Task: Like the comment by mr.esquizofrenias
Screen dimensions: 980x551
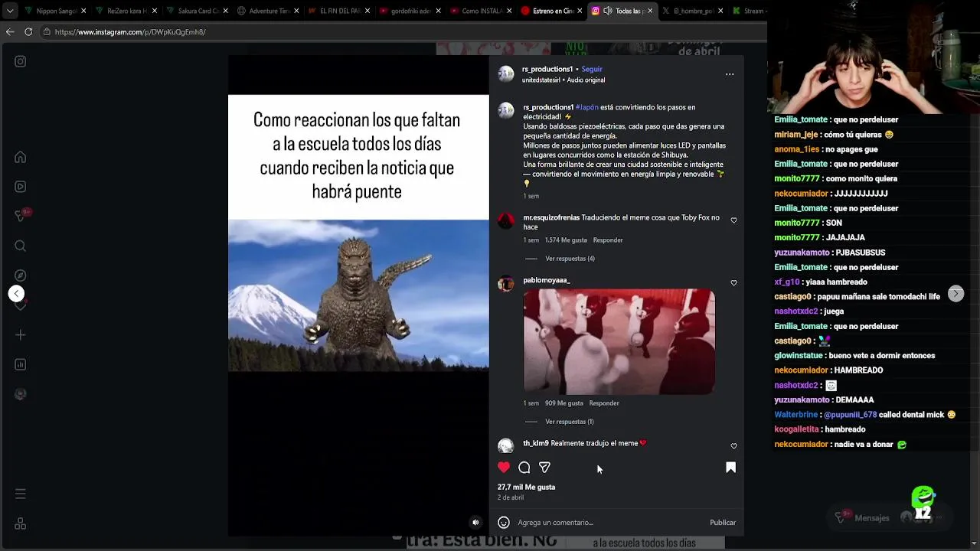Action: 733,220
